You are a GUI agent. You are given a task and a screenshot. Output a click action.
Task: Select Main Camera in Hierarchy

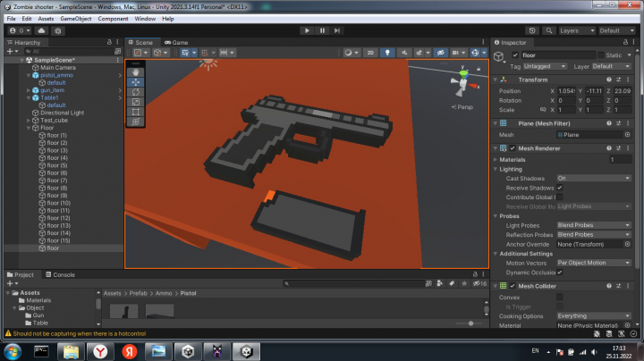58,68
